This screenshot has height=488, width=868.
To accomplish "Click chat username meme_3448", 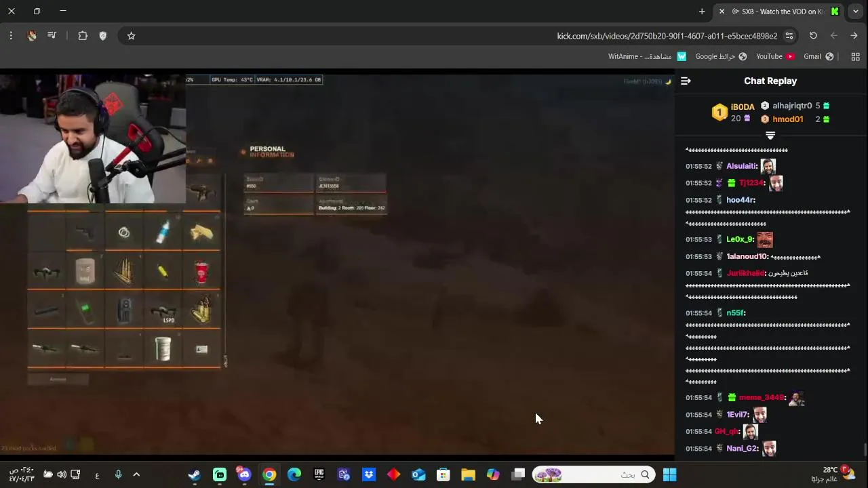I will pos(762,398).
